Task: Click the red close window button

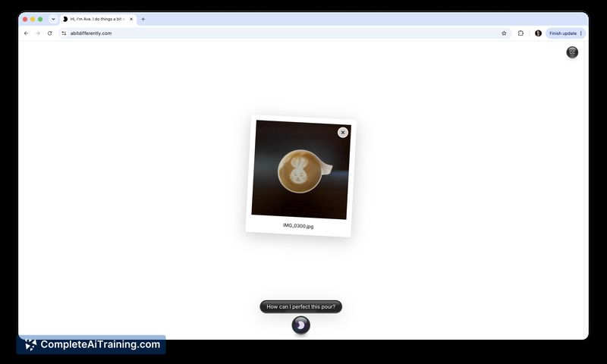Action: click(25, 19)
